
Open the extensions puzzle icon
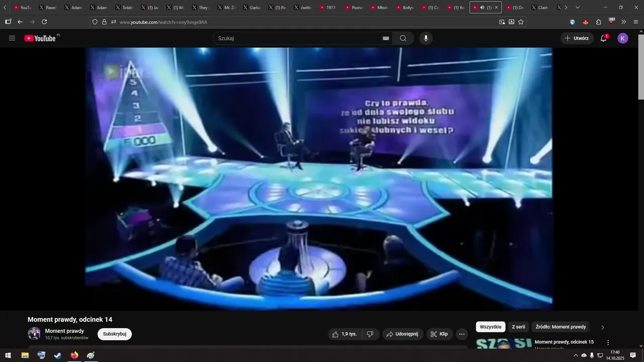coord(598,22)
